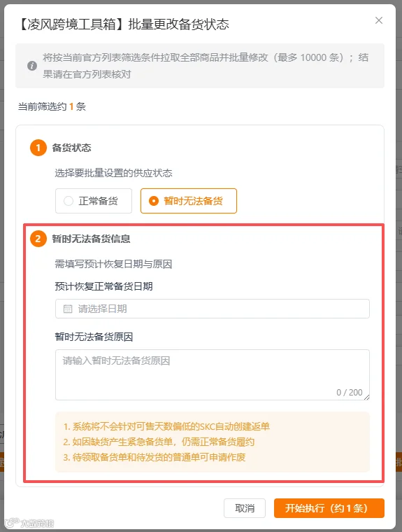
Task: Click 开始执行（约 1 条）button
Action: 329,508
